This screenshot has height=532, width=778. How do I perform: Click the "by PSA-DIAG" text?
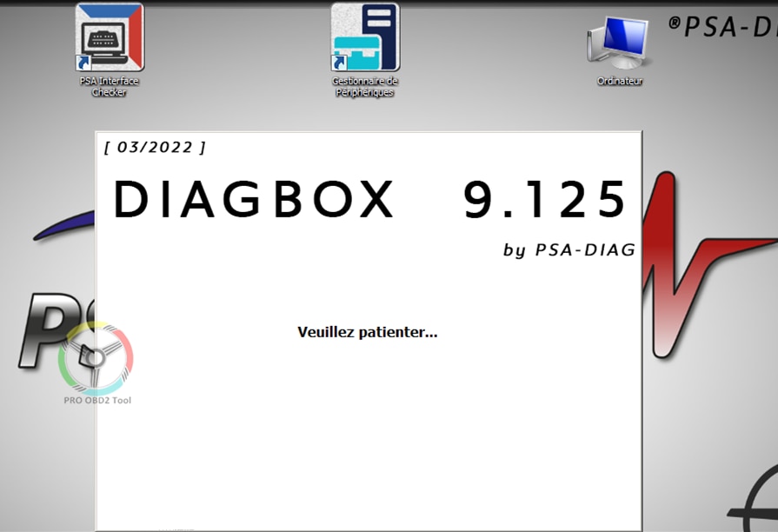[569, 249]
